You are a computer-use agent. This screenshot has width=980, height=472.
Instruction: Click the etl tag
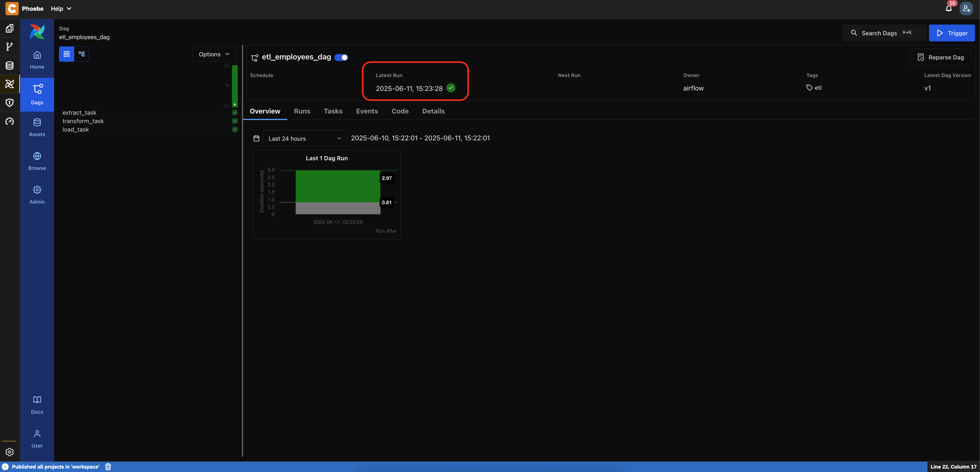click(x=814, y=88)
